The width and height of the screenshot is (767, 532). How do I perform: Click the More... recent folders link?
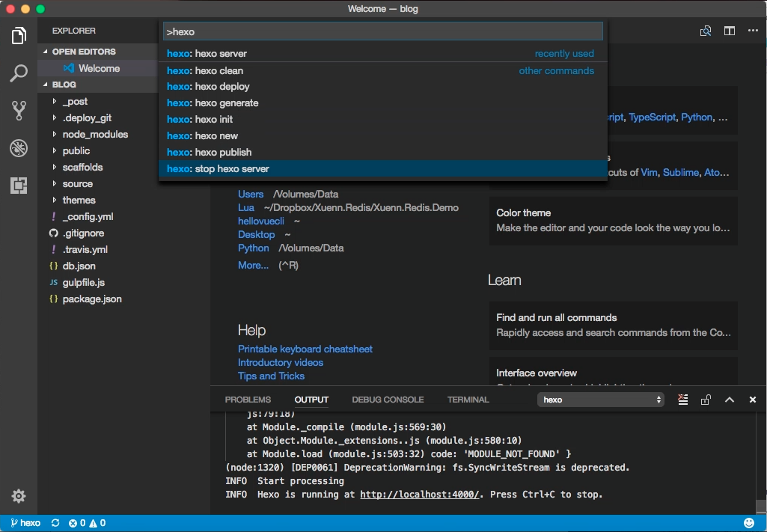click(x=253, y=265)
